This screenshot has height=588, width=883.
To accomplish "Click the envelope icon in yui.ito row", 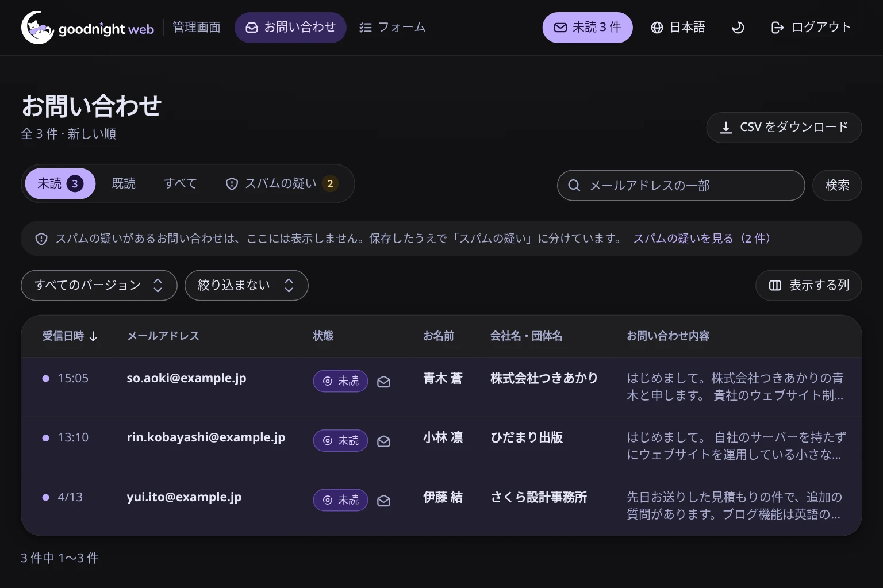I will click(x=383, y=501).
